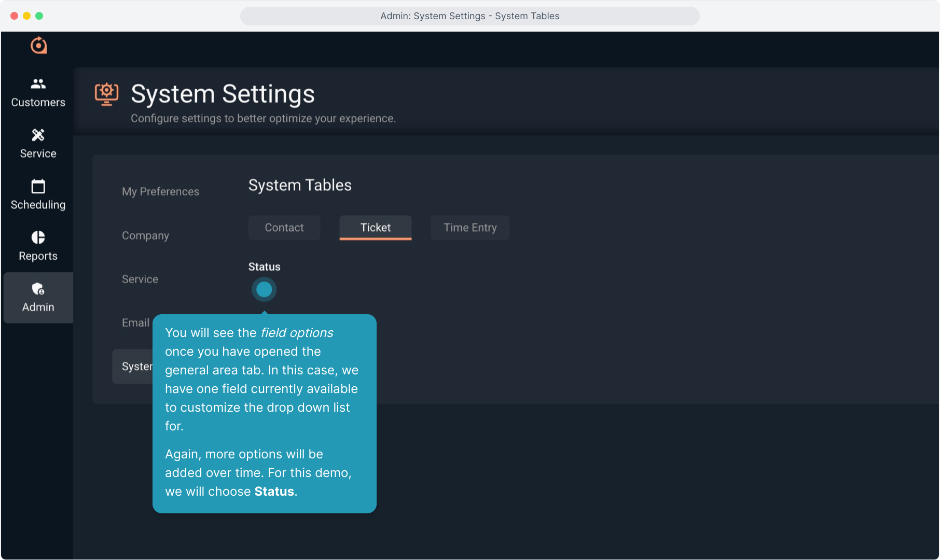The image size is (940, 560).
Task: Open the Email settings category
Action: [x=135, y=323]
